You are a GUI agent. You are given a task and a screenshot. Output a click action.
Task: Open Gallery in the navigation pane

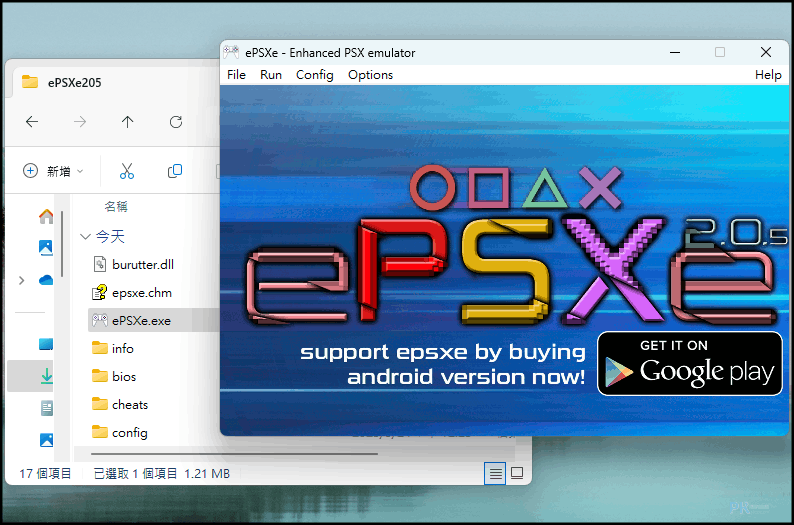coord(46,248)
